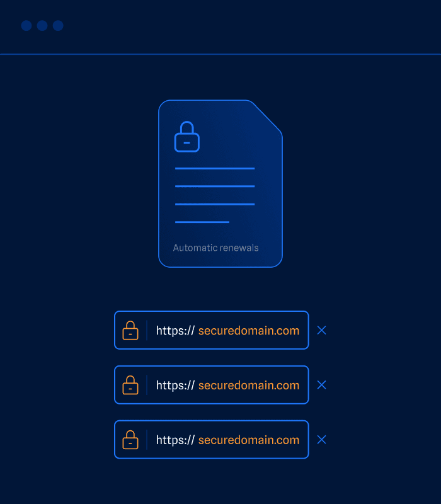Image resolution: width=441 pixels, height=504 pixels.
Task: Click the orange padlock in the bottom domain field
Action: (x=130, y=440)
